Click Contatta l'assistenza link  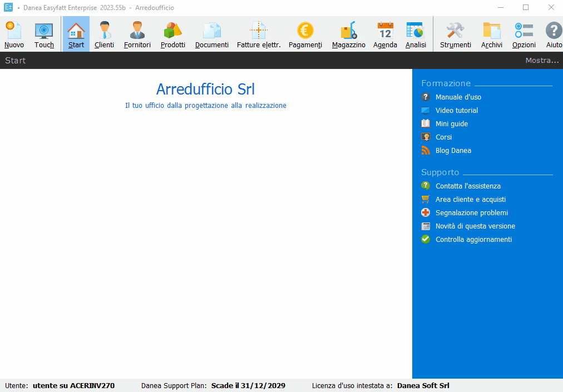point(468,186)
